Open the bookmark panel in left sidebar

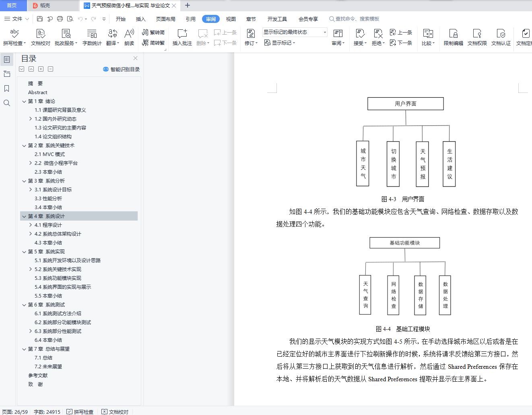point(7,88)
